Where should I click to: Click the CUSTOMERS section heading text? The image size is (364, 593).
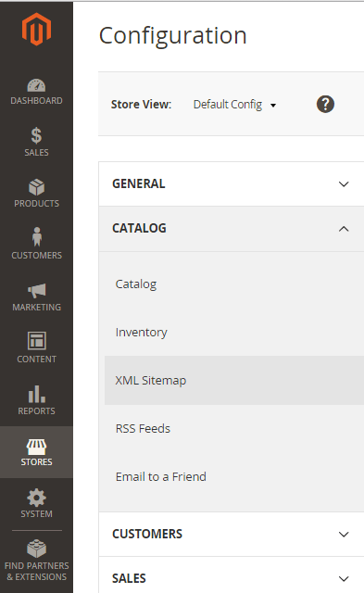pos(147,534)
